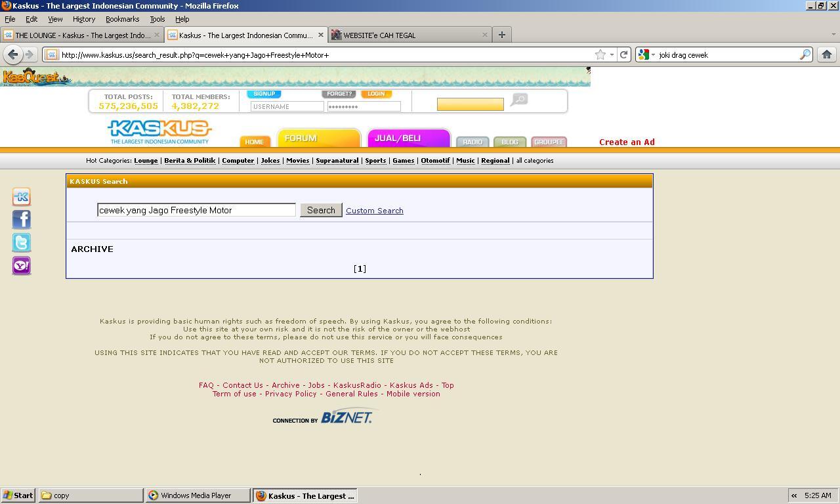Open the Firefox Home page icon
Image resolution: width=840 pixels, height=504 pixels.
coord(827,54)
